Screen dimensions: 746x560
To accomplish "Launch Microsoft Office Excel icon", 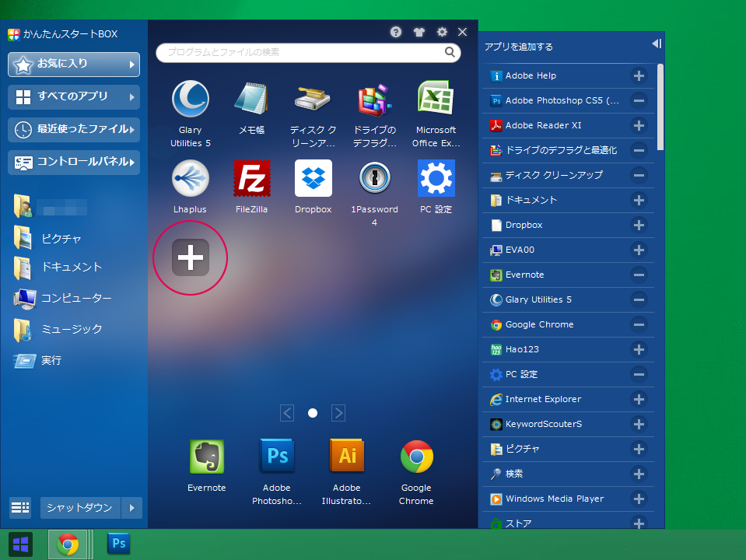I will pyautogui.click(x=436, y=97).
